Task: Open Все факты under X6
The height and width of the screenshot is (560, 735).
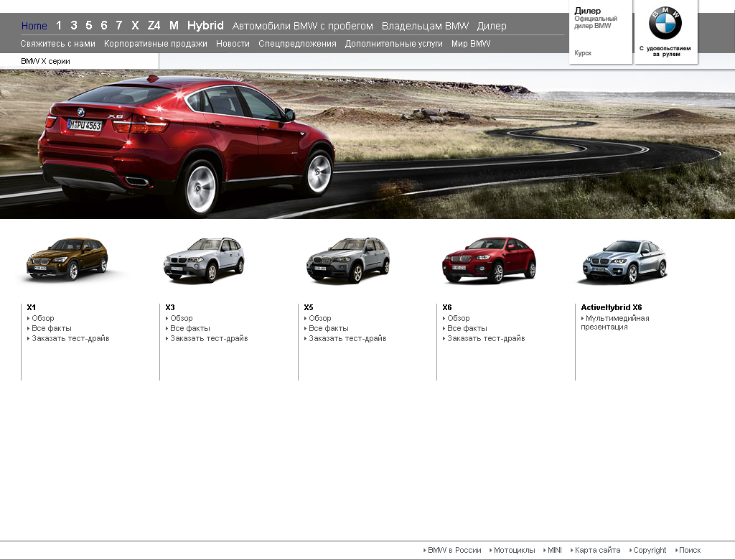Action: [467, 328]
